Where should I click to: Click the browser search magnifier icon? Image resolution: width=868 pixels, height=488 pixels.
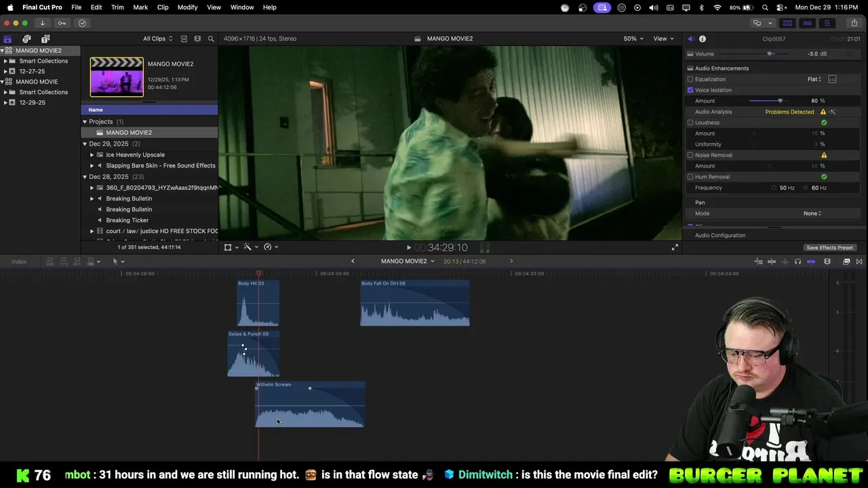tap(211, 39)
